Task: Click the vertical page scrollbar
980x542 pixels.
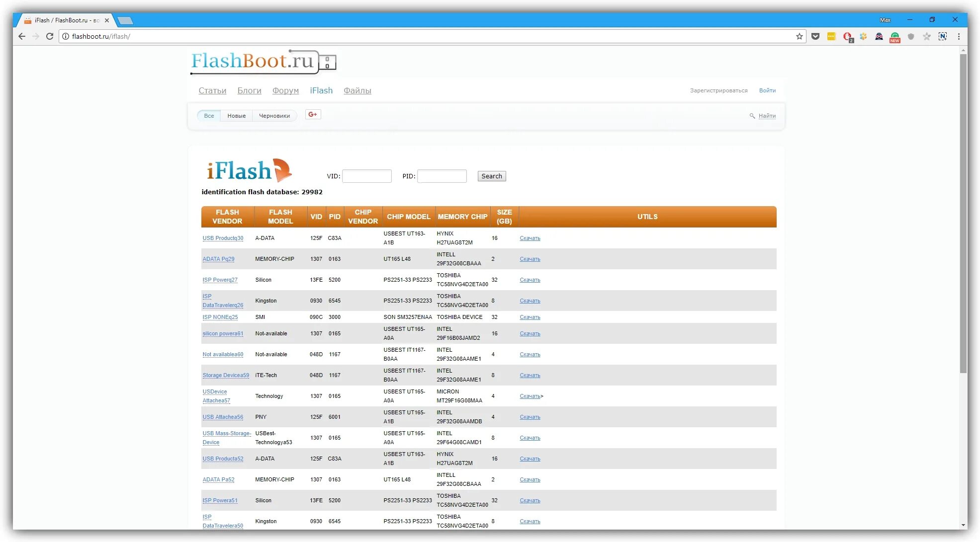Action: 963,214
